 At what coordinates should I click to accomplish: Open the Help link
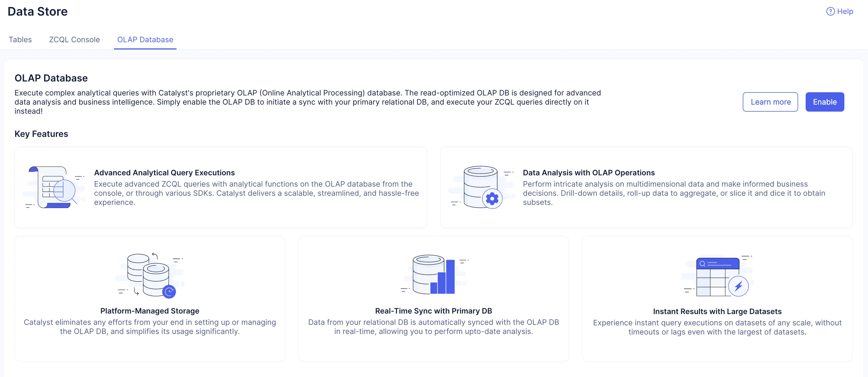click(845, 12)
